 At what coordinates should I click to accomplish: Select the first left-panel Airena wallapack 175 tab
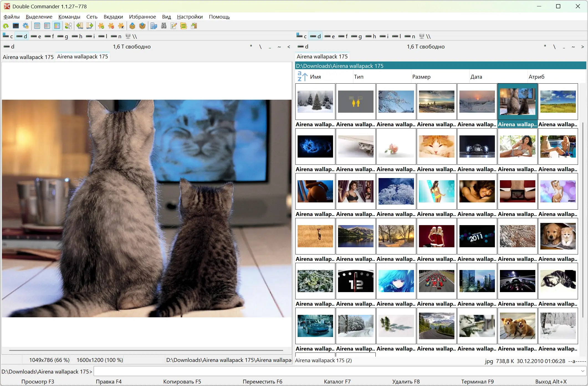[28, 57]
